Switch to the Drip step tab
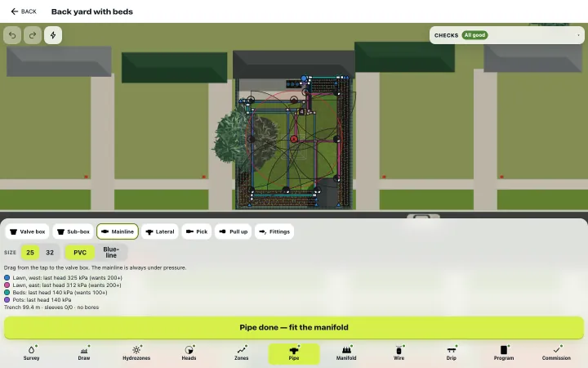Image resolution: width=588 pixels, height=368 pixels. pyautogui.click(x=451, y=354)
